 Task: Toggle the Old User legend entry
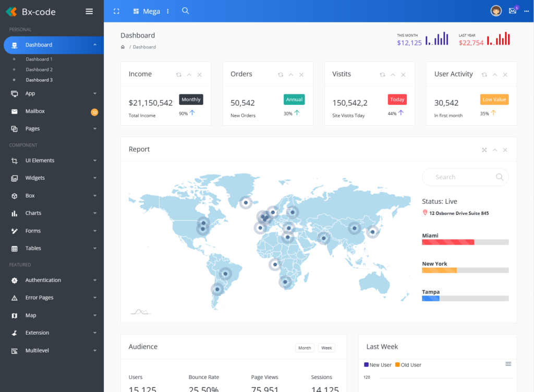(408, 365)
